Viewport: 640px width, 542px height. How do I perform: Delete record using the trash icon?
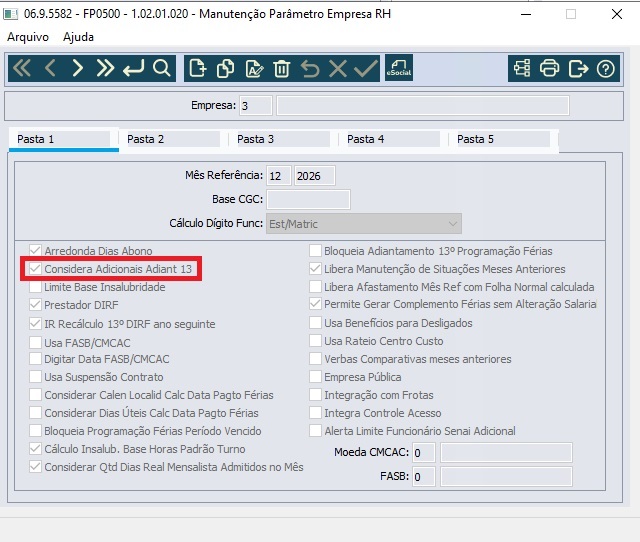click(x=282, y=68)
